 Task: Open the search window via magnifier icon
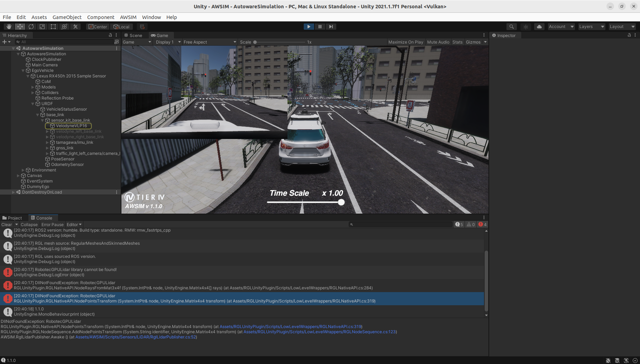pyautogui.click(x=511, y=26)
